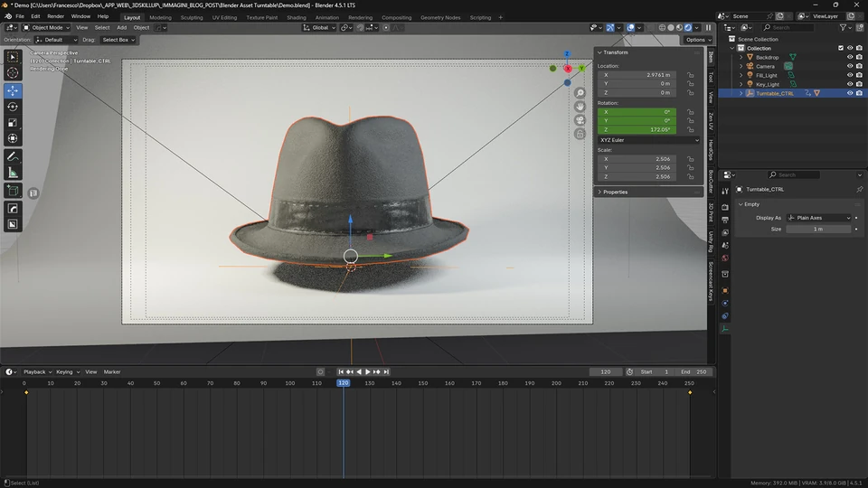868x488 pixels.
Task: Click the Scale X value field
Action: 637,159
